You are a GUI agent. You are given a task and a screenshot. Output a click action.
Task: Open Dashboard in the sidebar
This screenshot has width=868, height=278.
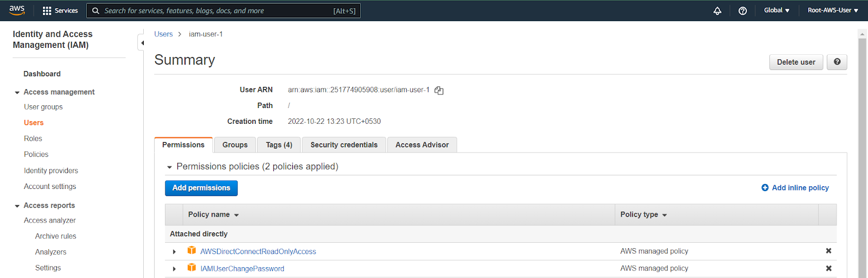click(x=42, y=74)
